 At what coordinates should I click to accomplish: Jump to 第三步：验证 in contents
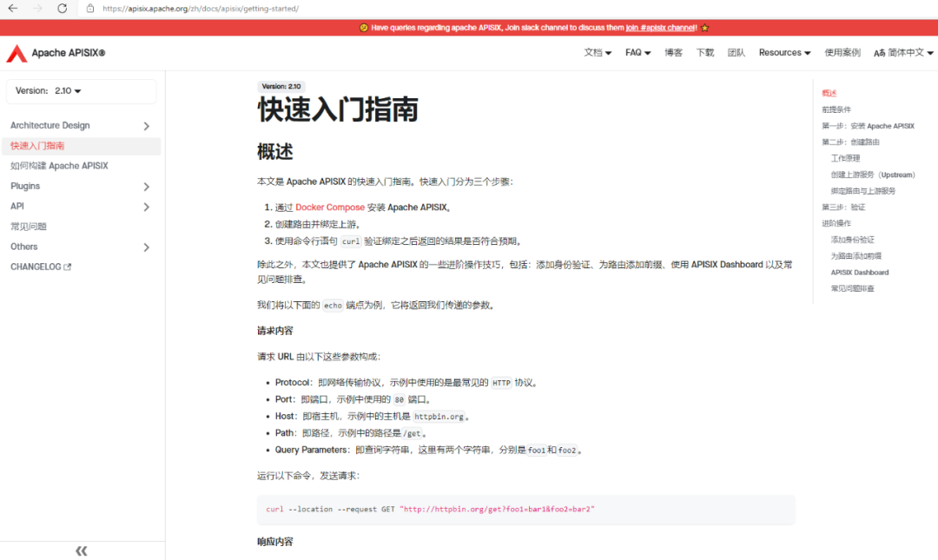[843, 207]
